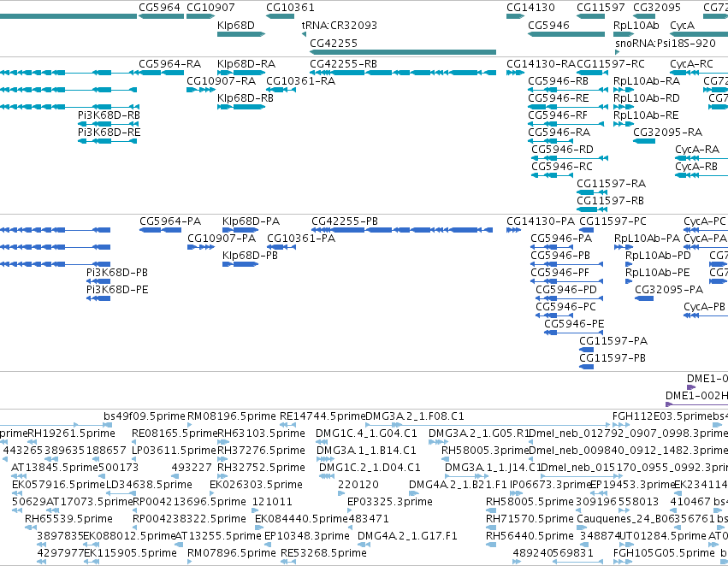This screenshot has width=728, height=566.
Task: Select the Klp68D-PA protein label
Action: click(x=251, y=221)
